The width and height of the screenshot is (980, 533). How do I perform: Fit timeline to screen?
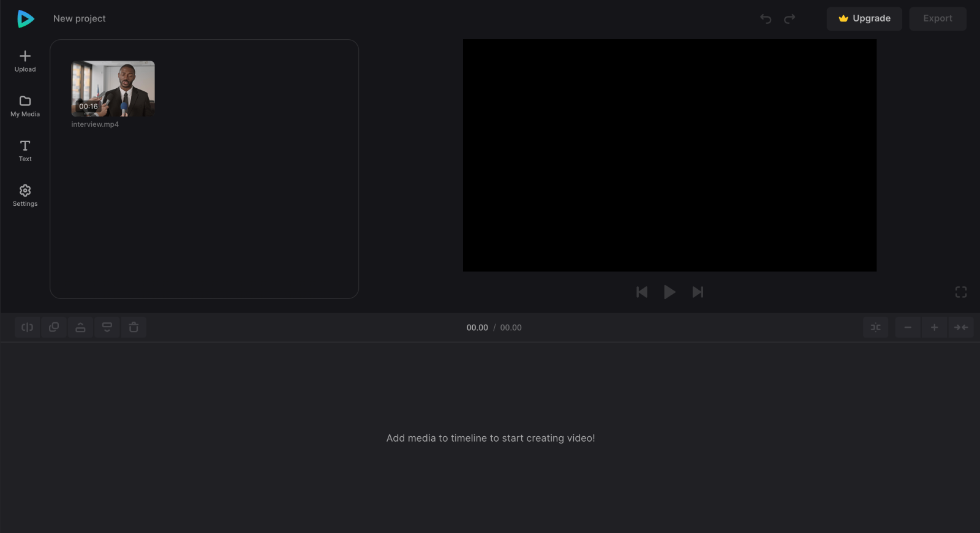point(961,328)
